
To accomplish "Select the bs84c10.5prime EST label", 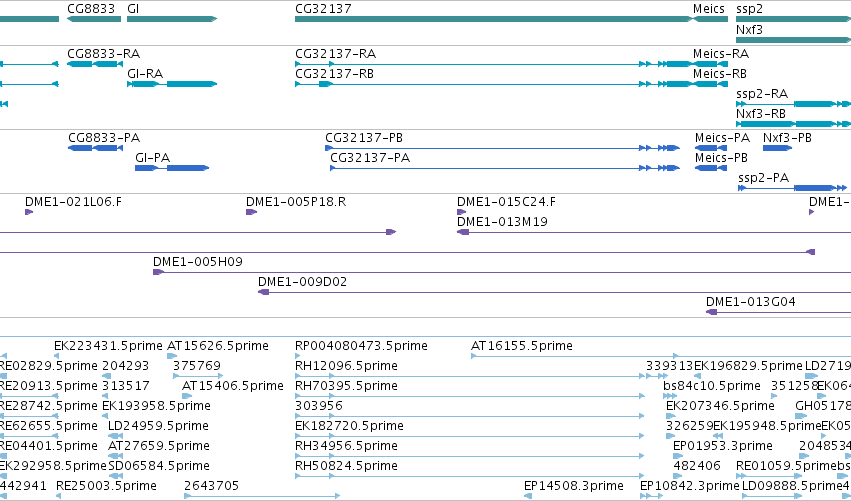I will tap(712, 386).
